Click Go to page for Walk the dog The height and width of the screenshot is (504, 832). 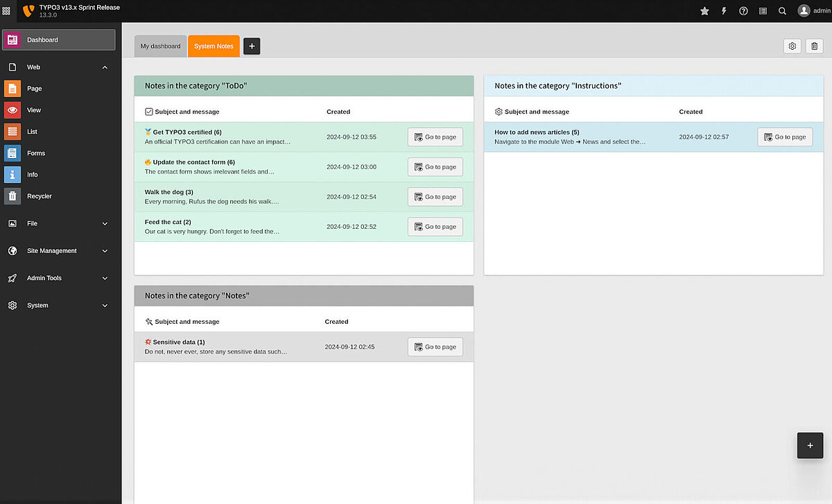click(435, 196)
